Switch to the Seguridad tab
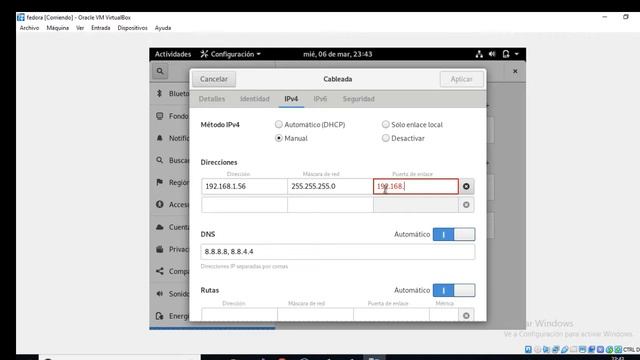The image size is (640, 360). tap(358, 99)
